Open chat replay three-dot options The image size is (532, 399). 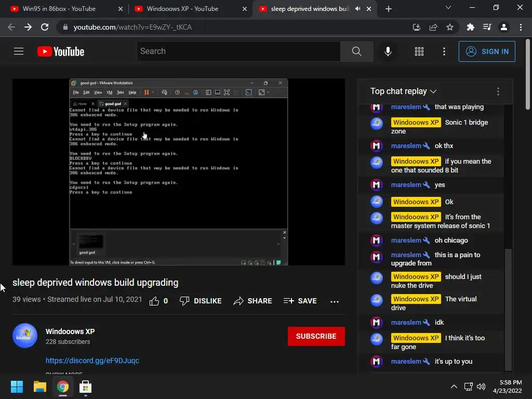point(498,91)
